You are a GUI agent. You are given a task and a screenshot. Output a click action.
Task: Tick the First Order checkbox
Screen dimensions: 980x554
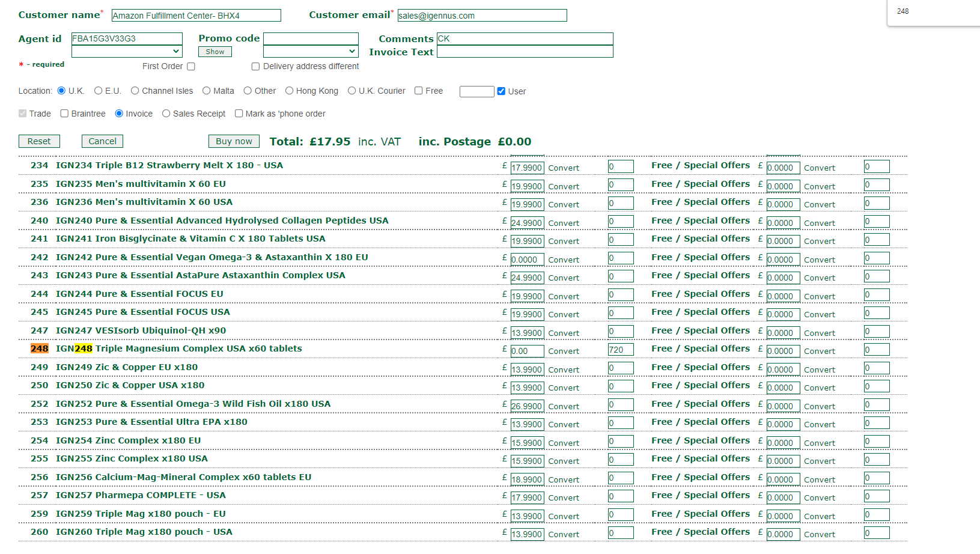click(191, 67)
